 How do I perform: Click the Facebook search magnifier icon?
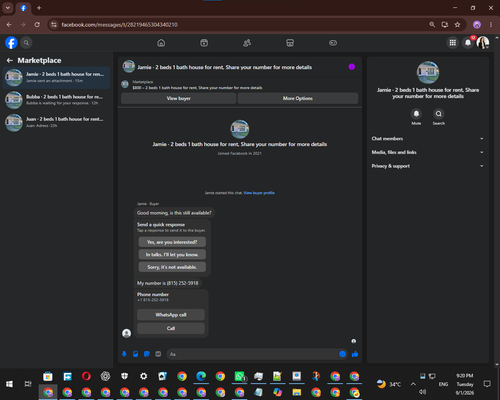tap(26, 43)
